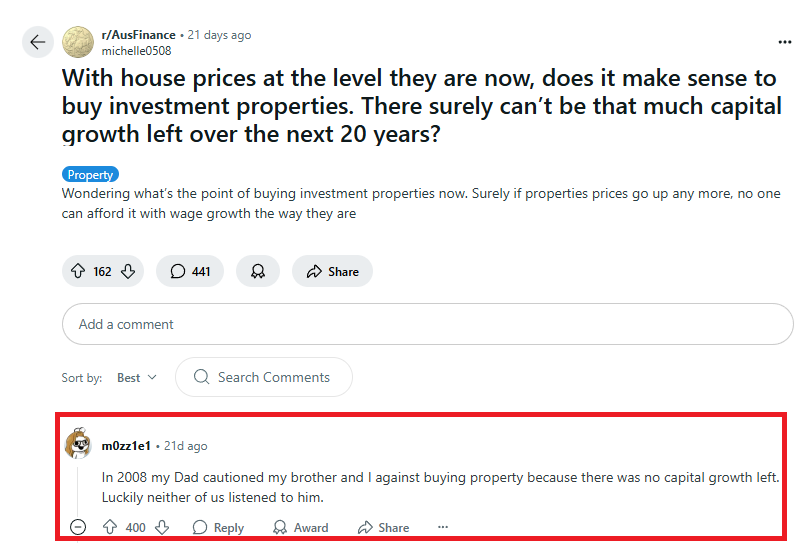Award m0zz1e1's comment
Image resolution: width=800 pixels, height=543 pixels.
[300, 527]
